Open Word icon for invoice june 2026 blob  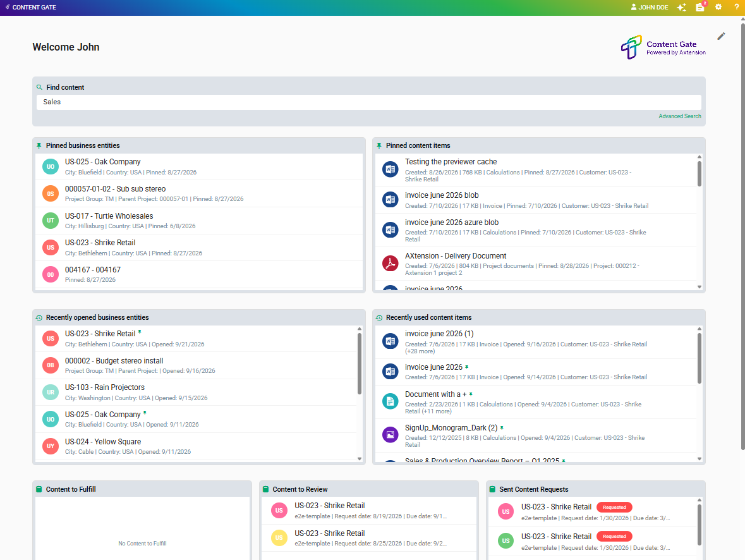[391, 200]
